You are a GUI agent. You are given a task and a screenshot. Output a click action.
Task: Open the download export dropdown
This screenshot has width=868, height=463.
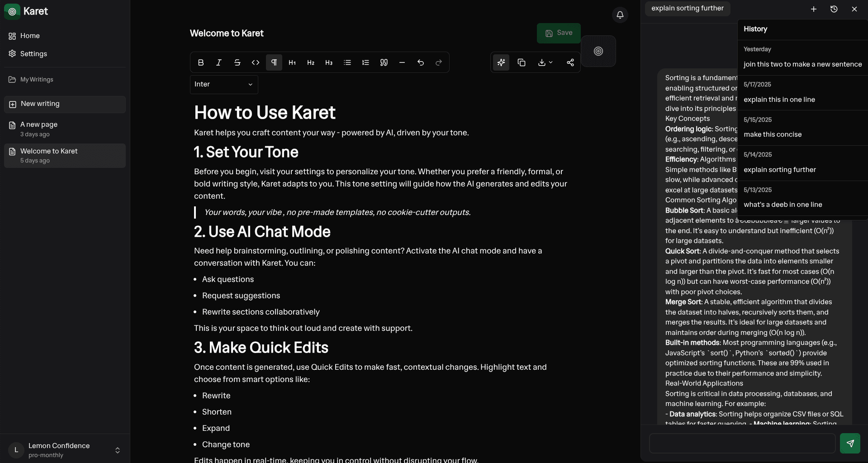[x=545, y=62]
